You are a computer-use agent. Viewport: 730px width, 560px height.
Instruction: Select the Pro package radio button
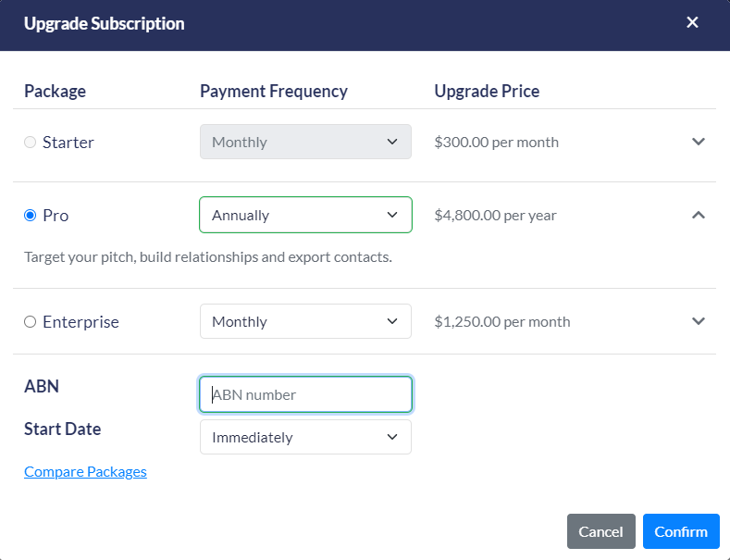[x=31, y=216]
